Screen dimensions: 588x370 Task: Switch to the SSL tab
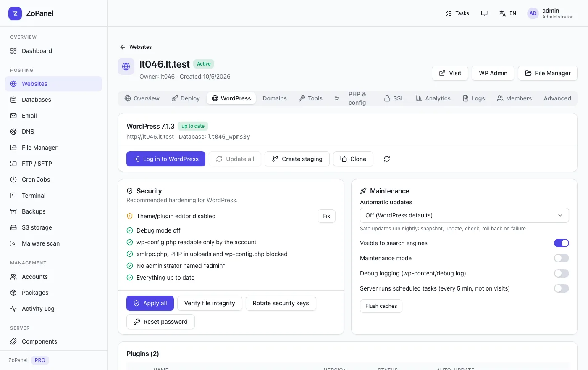394,98
